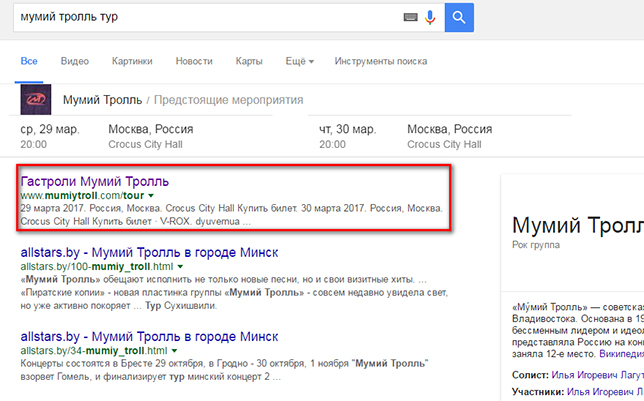The height and width of the screenshot is (401, 644).
Task: Click the Мумий Тролль band logo thumbnail
Action: (x=36, y=99)
